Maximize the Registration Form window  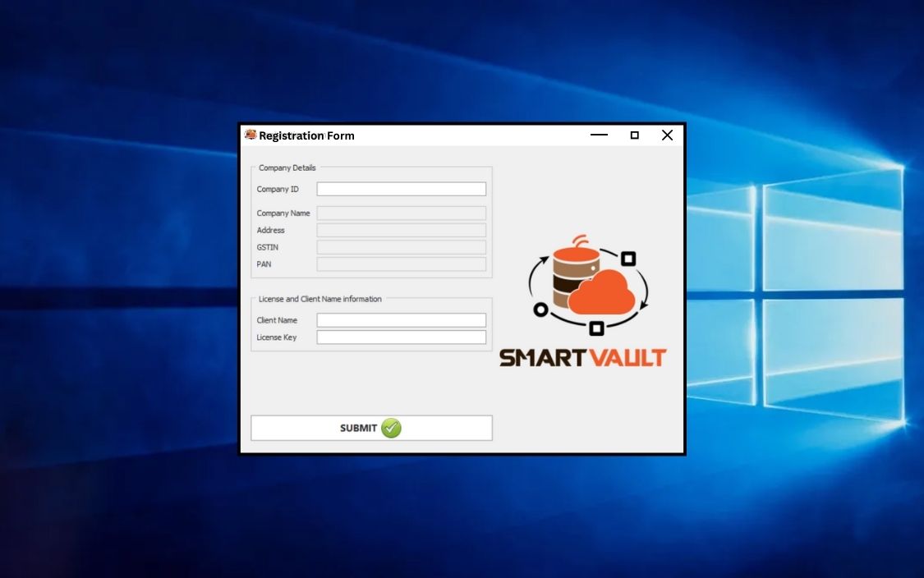(x=635, y=135)
